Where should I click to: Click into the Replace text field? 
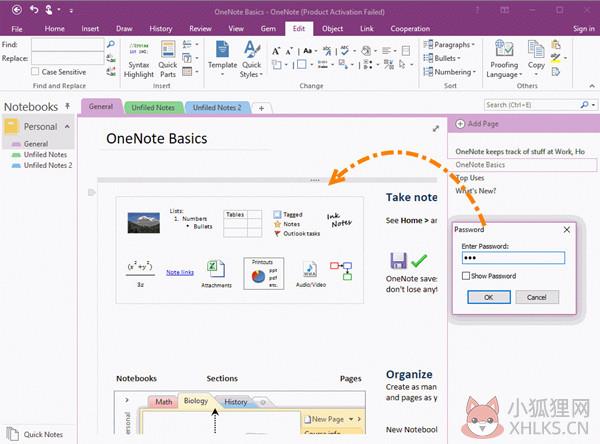(x=68, y=58)
